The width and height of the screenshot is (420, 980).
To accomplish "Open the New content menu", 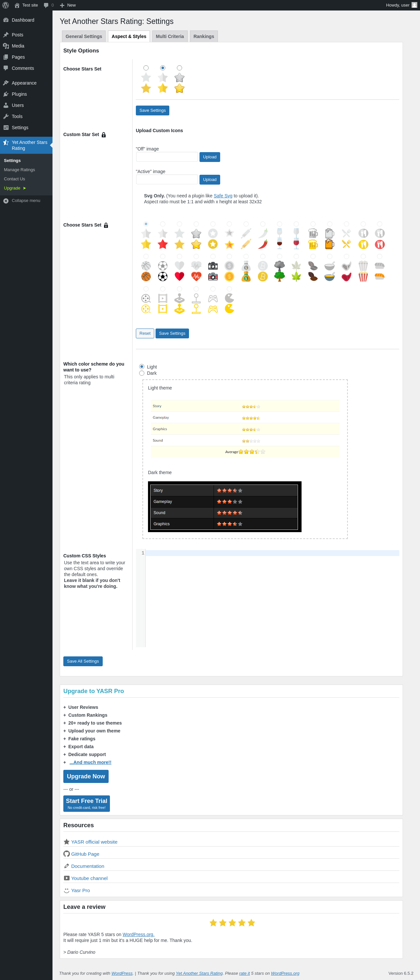I will pyautogui.click(x=68, y=5).
